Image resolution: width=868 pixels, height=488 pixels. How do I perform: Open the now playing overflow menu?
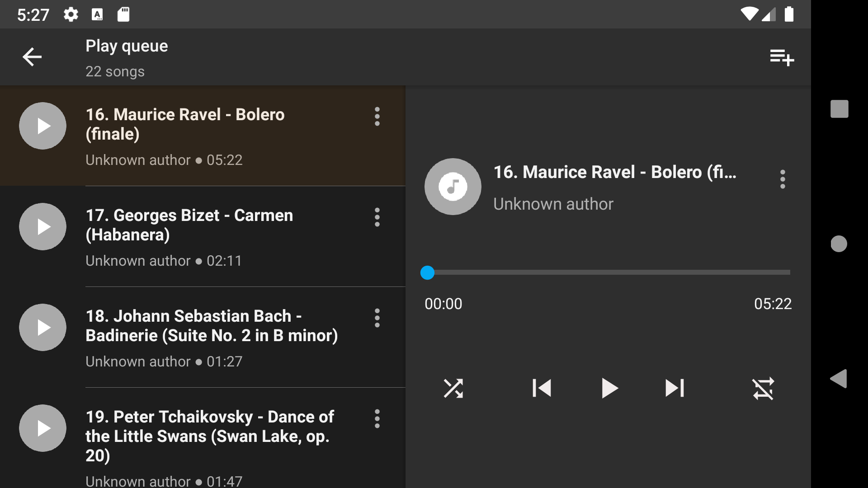[783, 179]
